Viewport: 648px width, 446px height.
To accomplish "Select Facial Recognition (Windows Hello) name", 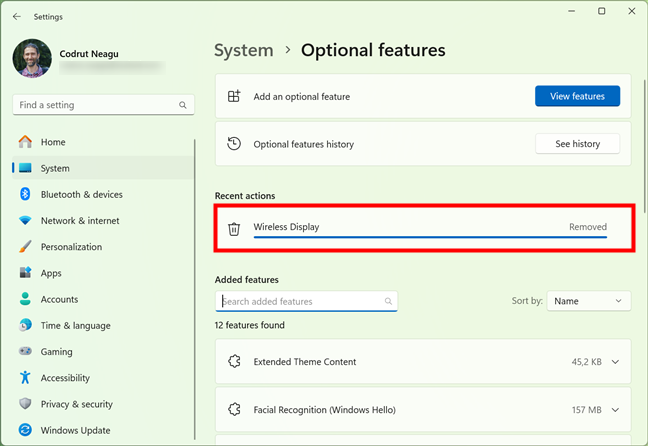I will pyautogui.click(x=324, y=410).
